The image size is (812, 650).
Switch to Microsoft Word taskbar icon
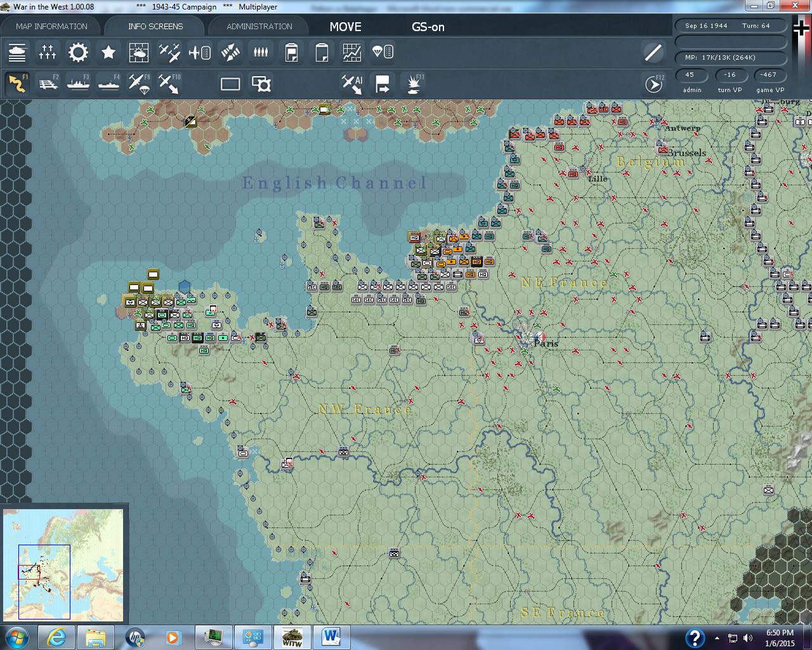pos(332,637)
